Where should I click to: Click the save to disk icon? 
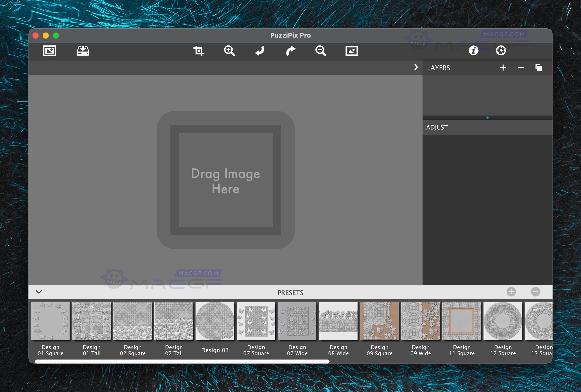(x=83, y=51)
